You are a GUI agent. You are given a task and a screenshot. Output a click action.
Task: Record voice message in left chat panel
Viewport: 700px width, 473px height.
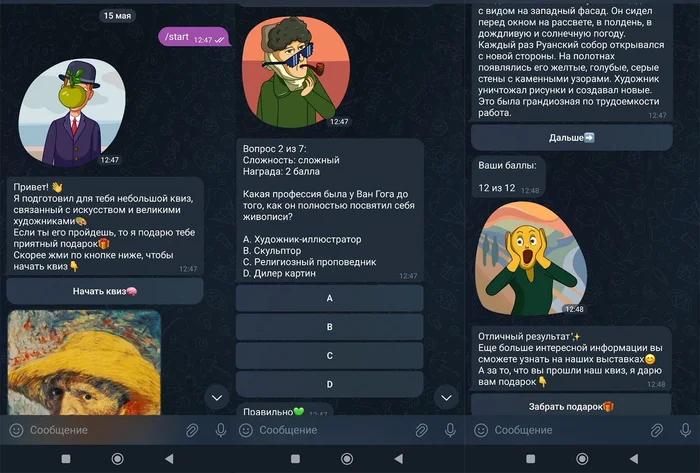pyautogui.click(x=221, y=430)
